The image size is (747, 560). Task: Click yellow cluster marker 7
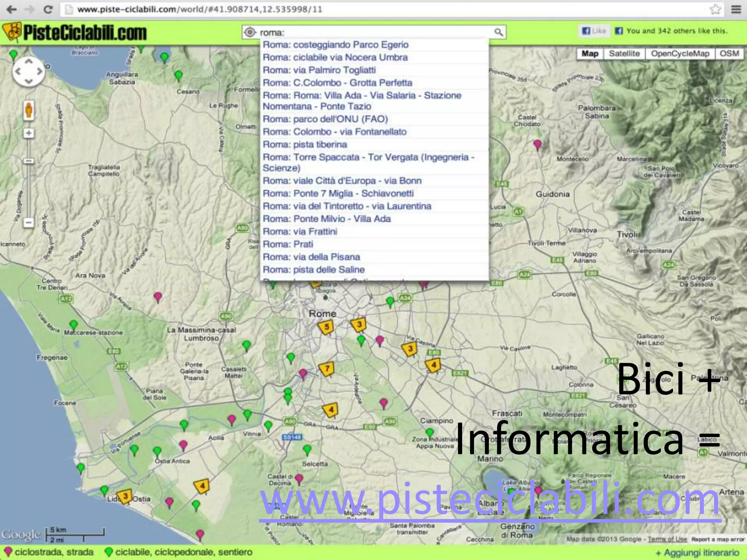click(x=327, y=369)
